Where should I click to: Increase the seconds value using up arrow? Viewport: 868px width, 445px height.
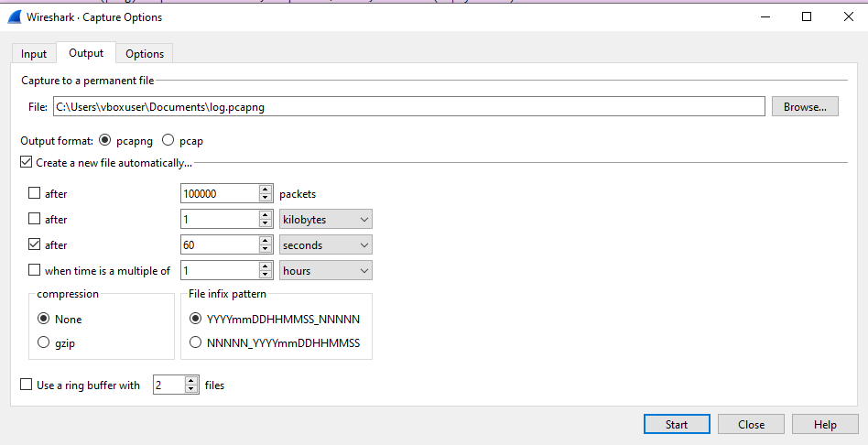266,241
